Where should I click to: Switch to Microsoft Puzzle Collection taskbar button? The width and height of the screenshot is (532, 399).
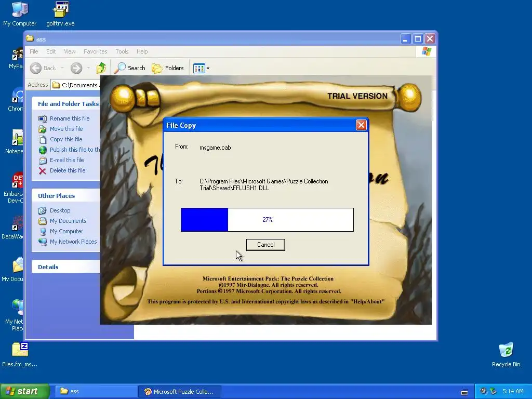tap(180, 392)
